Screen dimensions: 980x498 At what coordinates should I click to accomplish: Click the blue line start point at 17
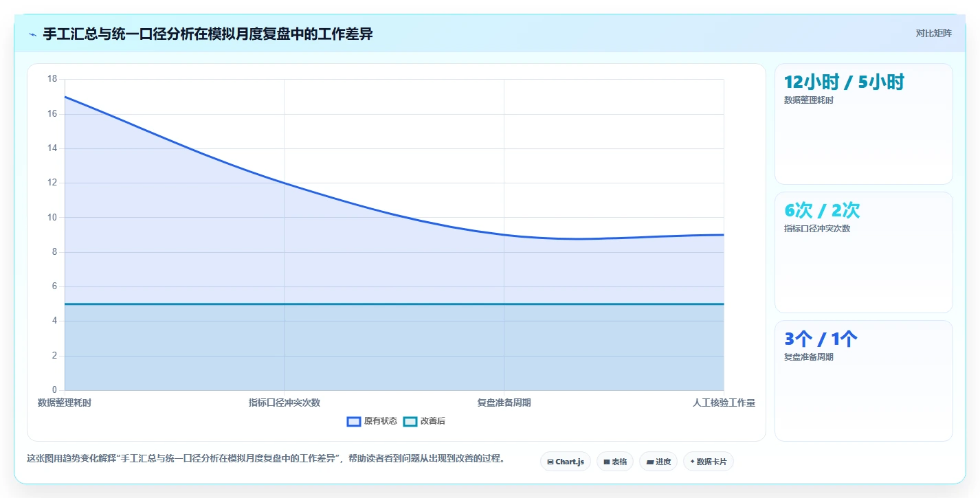pos(65,96)
